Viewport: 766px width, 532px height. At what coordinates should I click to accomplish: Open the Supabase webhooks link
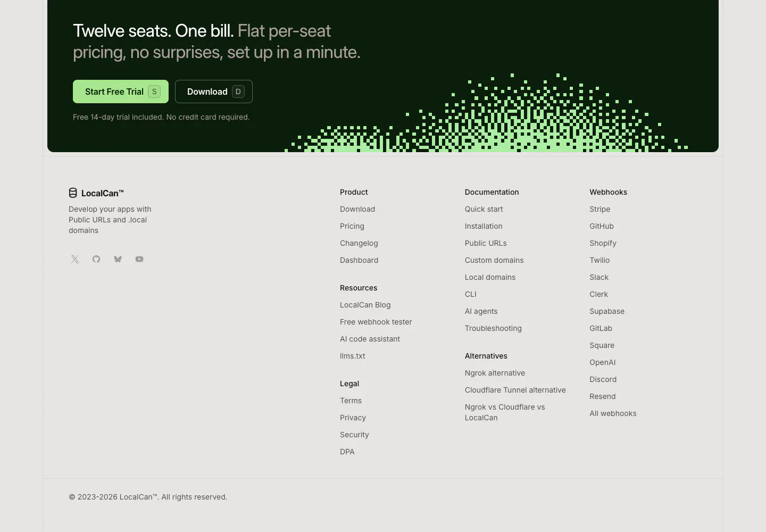607,311
